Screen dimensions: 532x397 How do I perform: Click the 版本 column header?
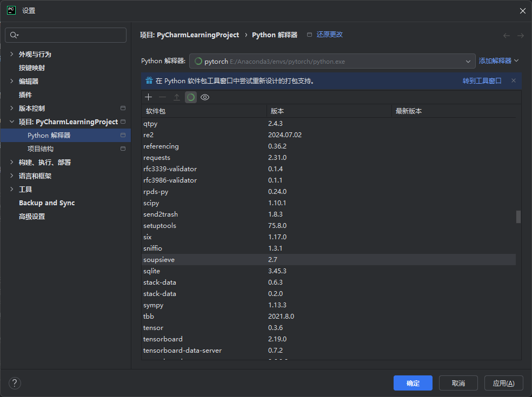point(329,111)
